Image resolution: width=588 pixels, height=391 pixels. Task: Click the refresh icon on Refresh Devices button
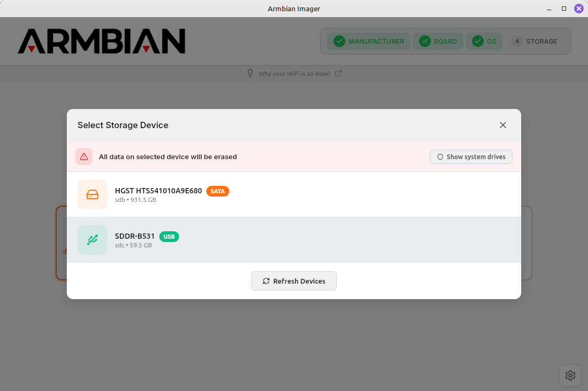coord(267,281)
